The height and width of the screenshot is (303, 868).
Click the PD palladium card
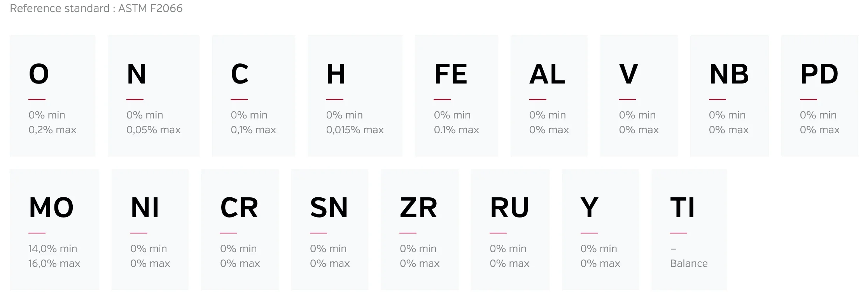820,96
